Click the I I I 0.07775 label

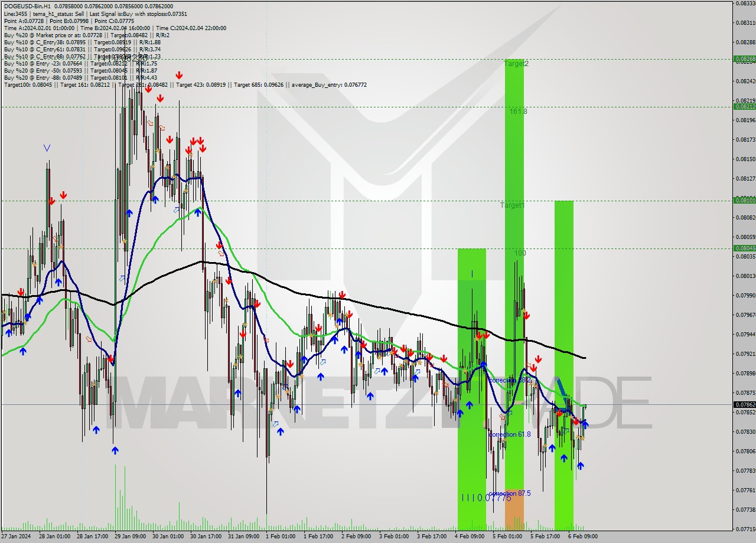click(486, 498)
